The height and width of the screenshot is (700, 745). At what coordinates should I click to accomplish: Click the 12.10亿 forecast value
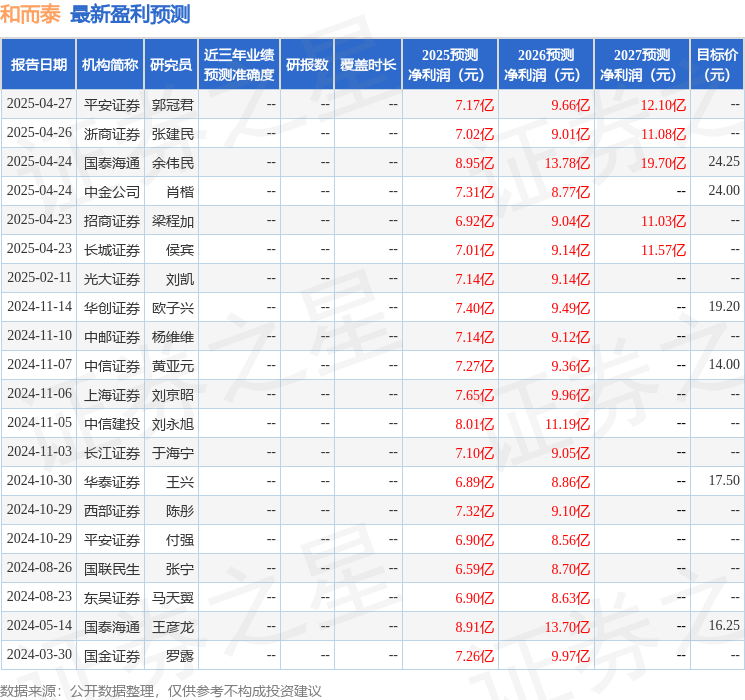click(x=663, y=105)
